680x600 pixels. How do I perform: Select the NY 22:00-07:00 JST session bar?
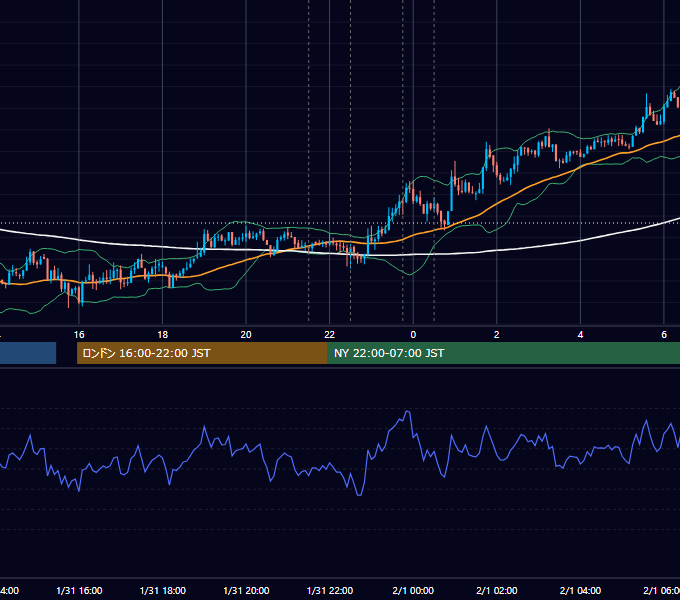pos(503,353)
